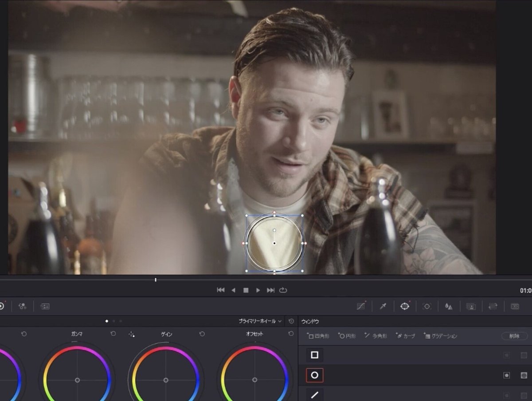This screenshot has width=532, height=401.
Task: Toggle mask mode for circle window
Action: tap(524, 375)
